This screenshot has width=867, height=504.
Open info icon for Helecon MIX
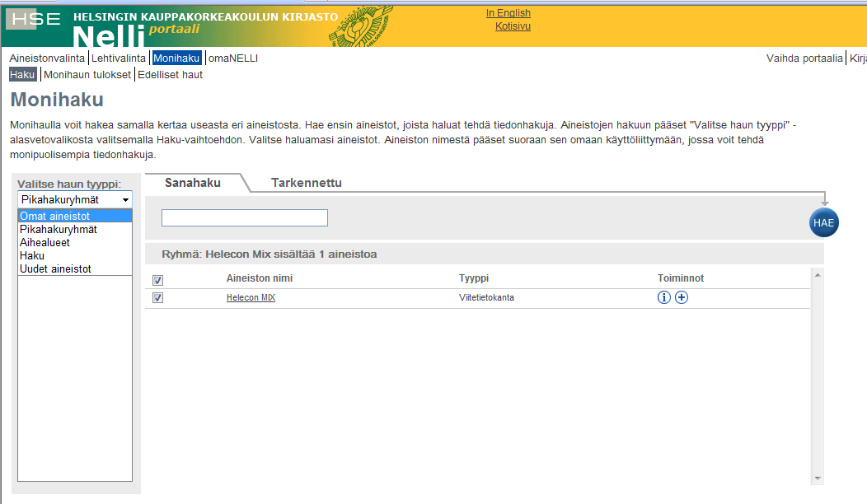[663, 297]
